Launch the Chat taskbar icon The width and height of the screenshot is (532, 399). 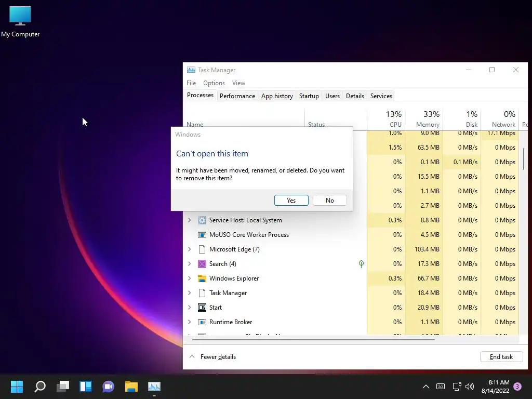(x=108, y=386)
